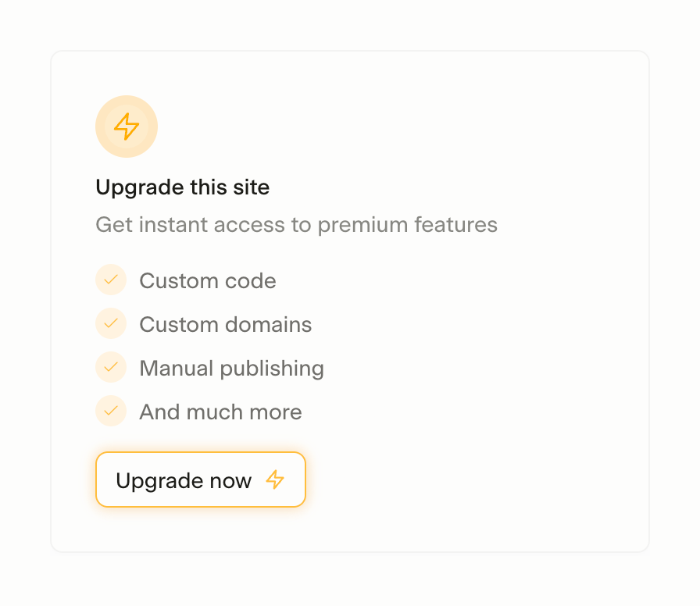
Task: Select the checkmark next to Manual publishing
Action: [x=110, y=367]
